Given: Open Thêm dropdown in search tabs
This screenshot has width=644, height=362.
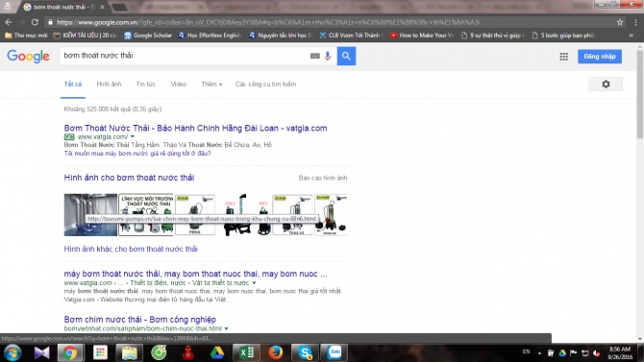Looking at the screenshot, I should tap(211, 84).
